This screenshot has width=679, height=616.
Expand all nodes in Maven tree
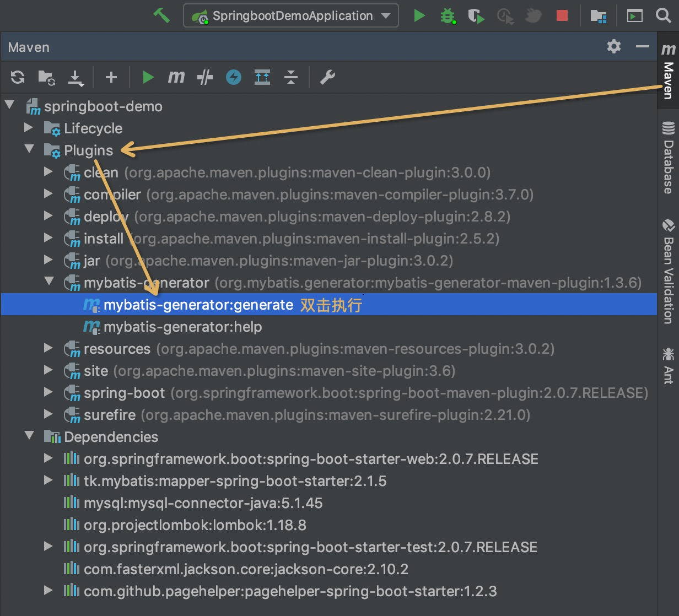click(262, 77)
